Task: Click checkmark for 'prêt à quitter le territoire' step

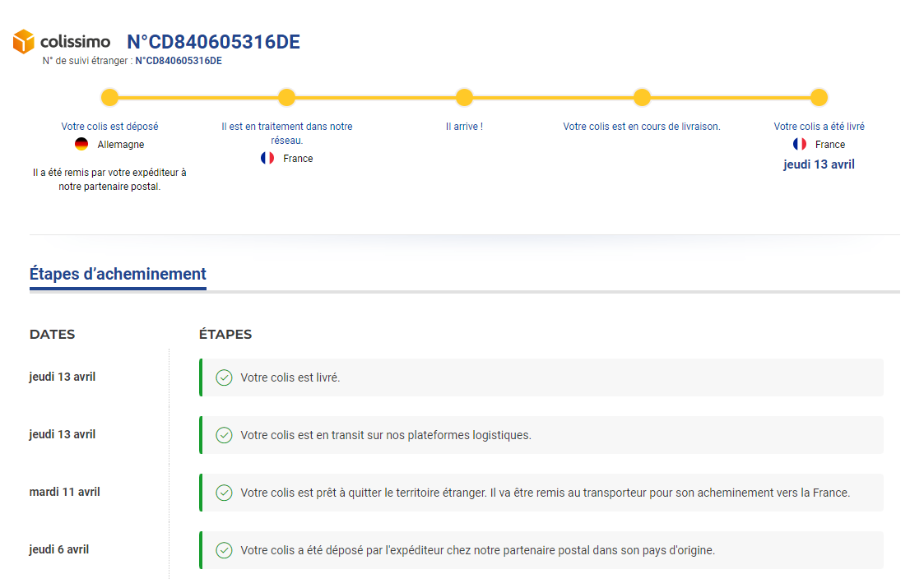Action: (x=224, y=493)
